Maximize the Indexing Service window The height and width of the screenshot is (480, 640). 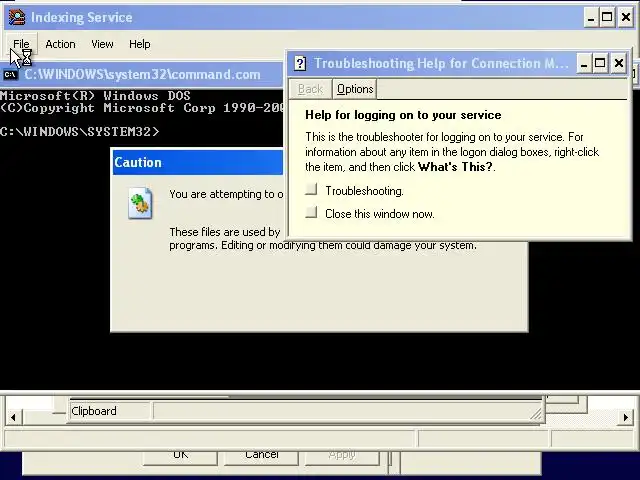(x=607, y=18)
